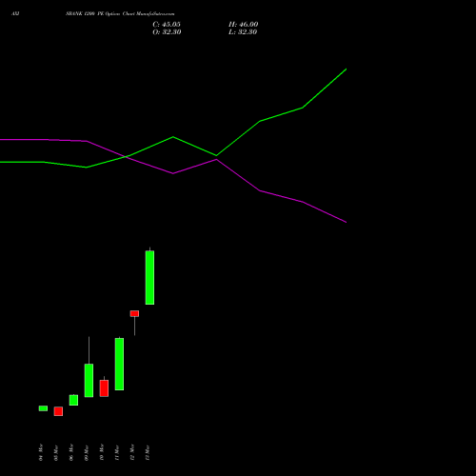
Task: Click the 04 Mar date axis label
Action: [x=41, y=452]
